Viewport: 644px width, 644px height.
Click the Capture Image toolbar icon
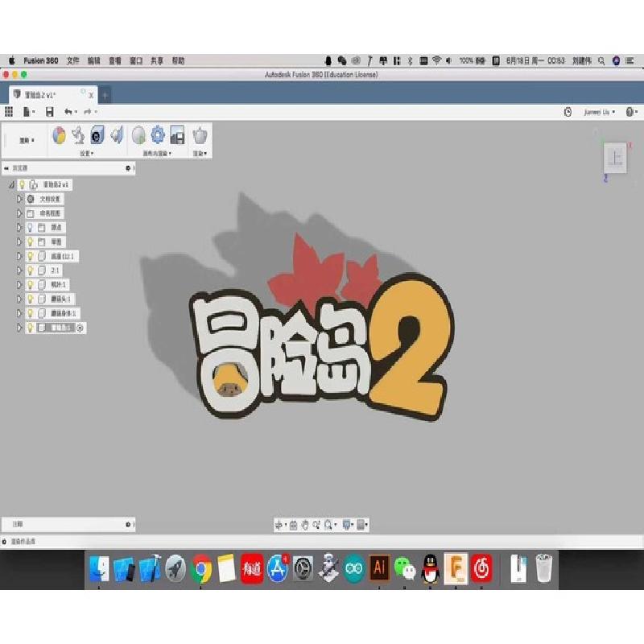[177, 135]
